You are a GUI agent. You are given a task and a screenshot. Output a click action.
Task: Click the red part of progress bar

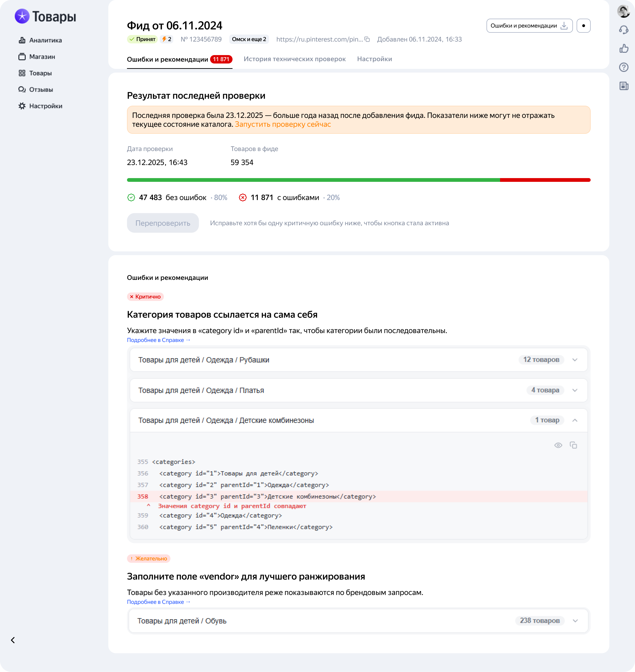tap(545, 180)
